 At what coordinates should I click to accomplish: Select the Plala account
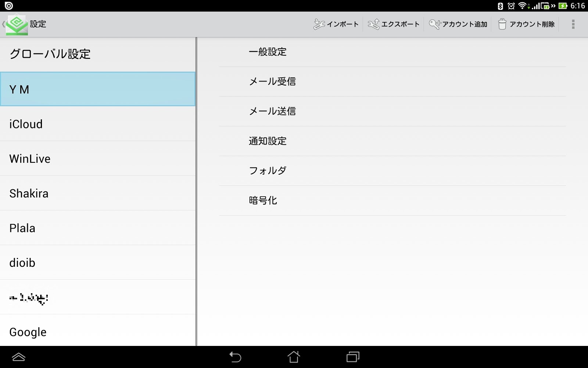pos(98,228)
